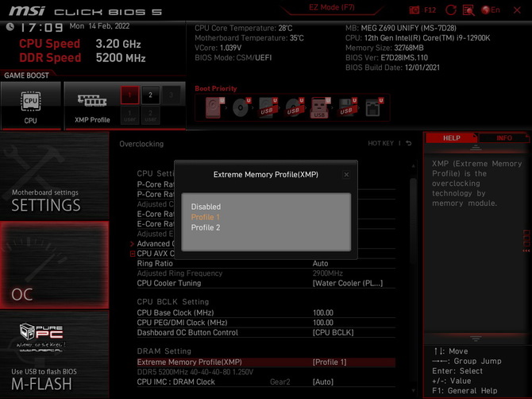
Task: Click the help panel top collapse handle
Action: pos(476,148)
